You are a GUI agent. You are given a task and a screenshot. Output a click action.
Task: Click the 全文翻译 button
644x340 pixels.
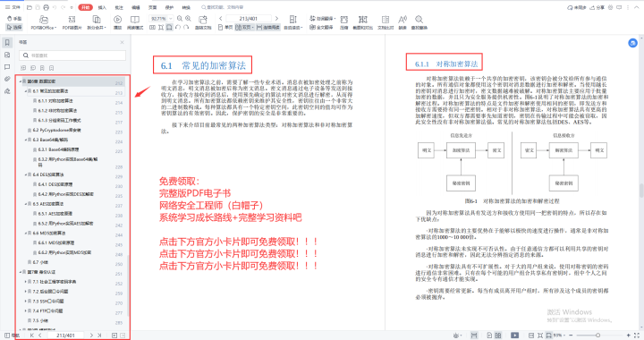(x=321, y=27)
